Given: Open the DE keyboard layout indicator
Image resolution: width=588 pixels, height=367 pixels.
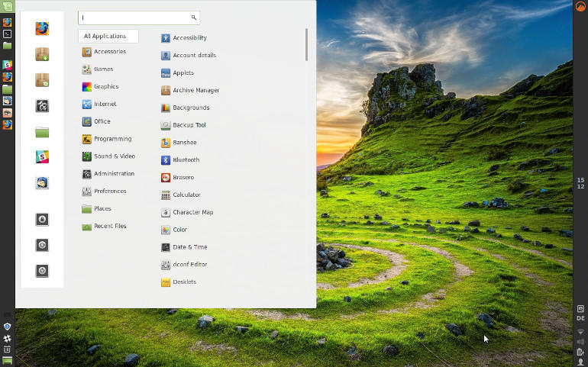Looking at the screenshot, I should pyautogui.click(x=580, y=318).
